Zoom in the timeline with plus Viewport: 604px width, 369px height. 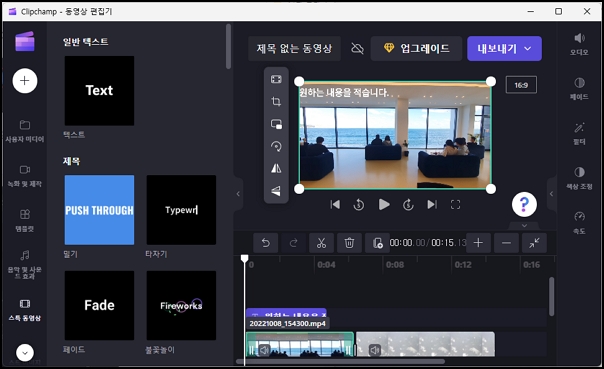coord(478,243)
